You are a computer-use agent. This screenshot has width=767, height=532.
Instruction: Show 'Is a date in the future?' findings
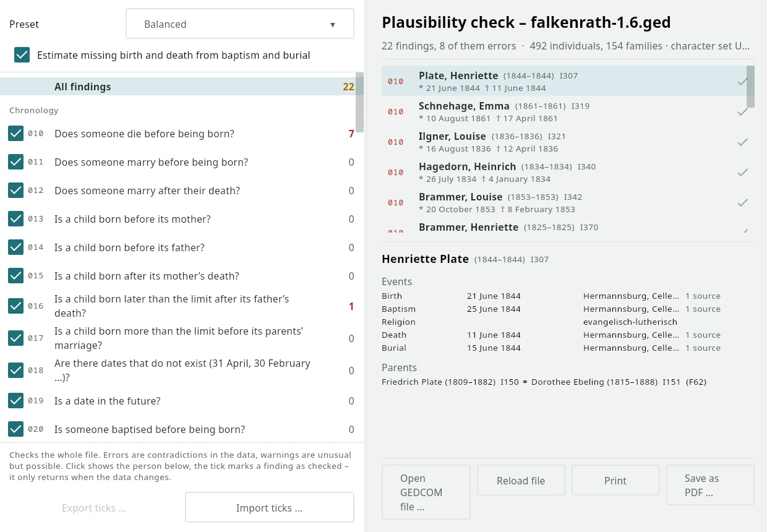click(x=107, y=401)
